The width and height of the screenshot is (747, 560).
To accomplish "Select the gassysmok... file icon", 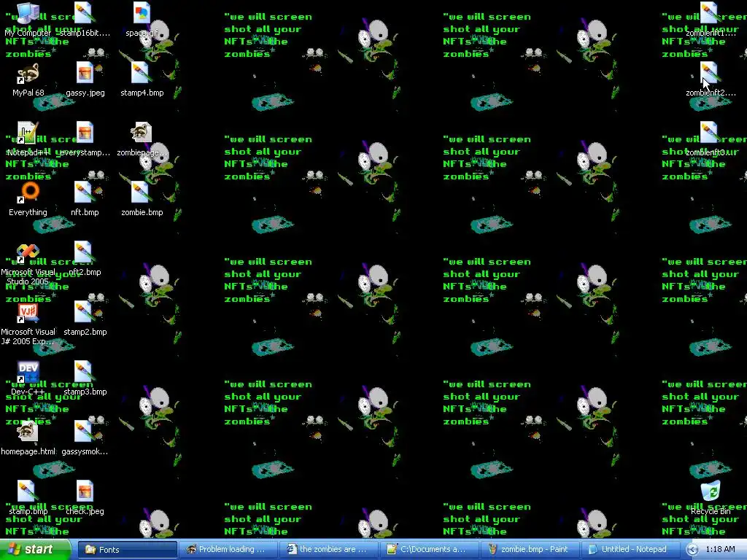I will point(85,432).
